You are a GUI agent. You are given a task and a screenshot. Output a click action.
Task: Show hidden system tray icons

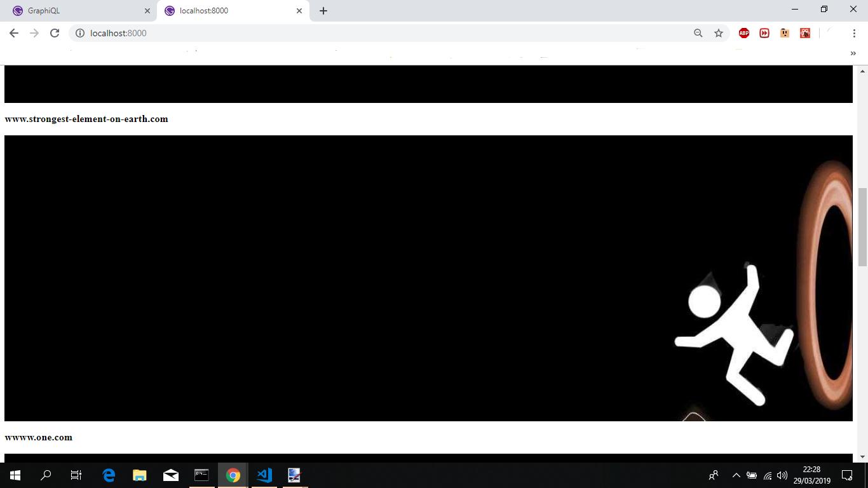[x=735, y=475]
